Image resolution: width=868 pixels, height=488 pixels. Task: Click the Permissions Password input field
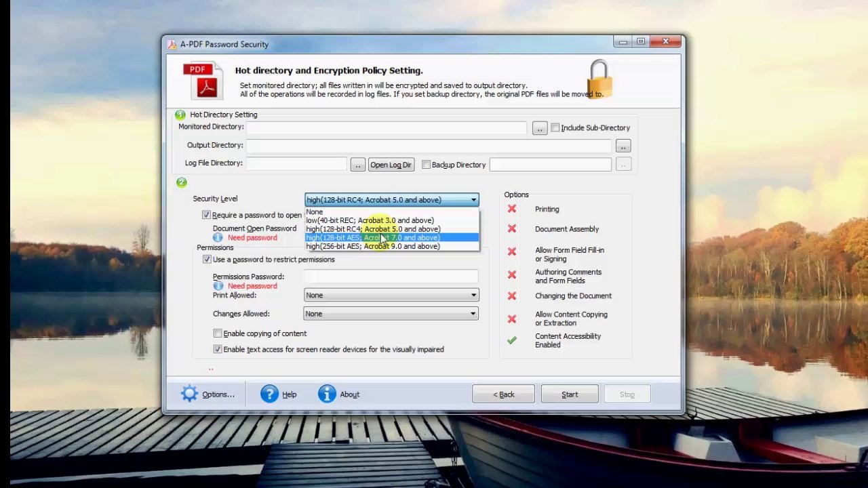pos(391,277)
